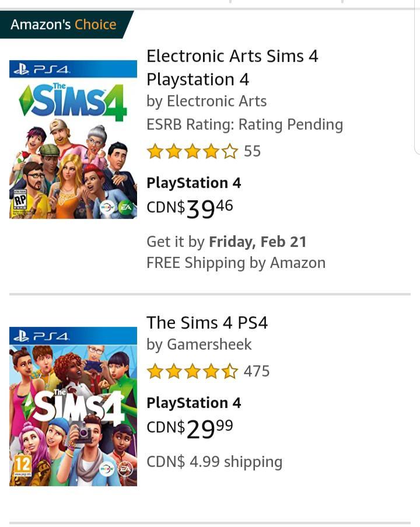Tap the Amazon's Choice badge
The height and width of the screenshot is (527, 420).
pos(64,25)
